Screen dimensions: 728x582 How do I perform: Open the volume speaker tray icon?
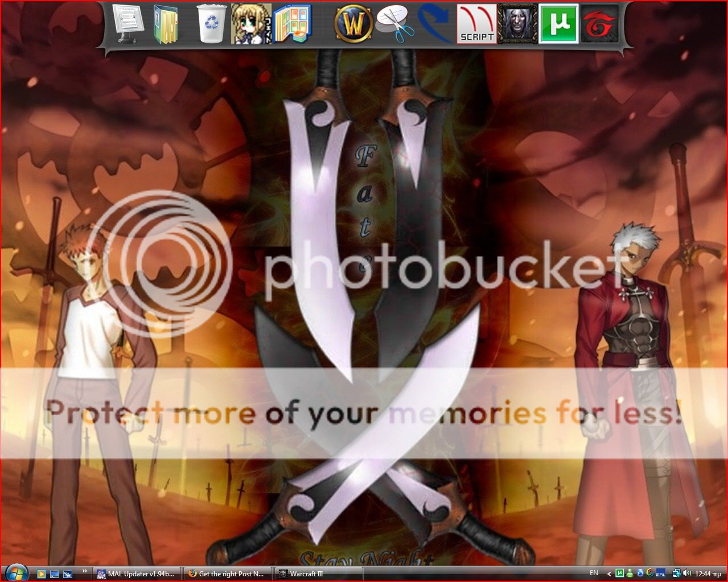[x=687, y=573]
